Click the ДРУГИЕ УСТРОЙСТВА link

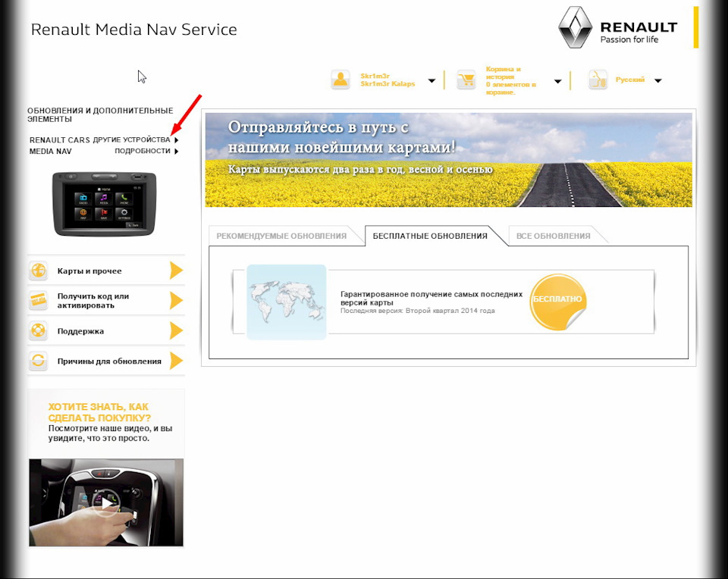tap(131, 139)
